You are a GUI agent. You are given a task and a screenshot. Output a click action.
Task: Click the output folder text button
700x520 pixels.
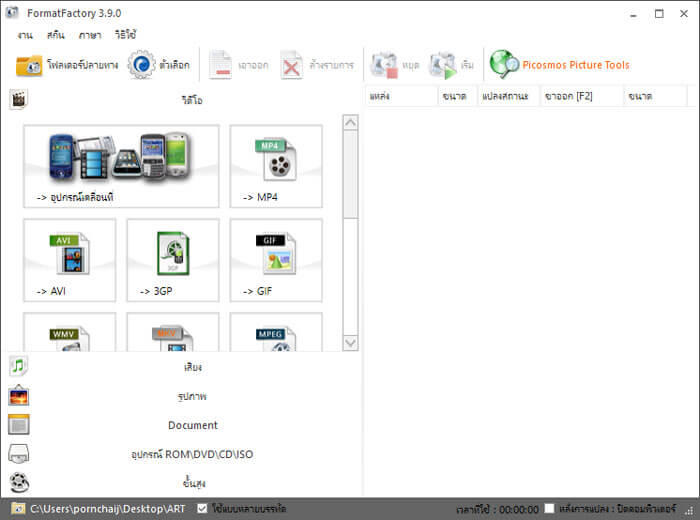[83, 65]
